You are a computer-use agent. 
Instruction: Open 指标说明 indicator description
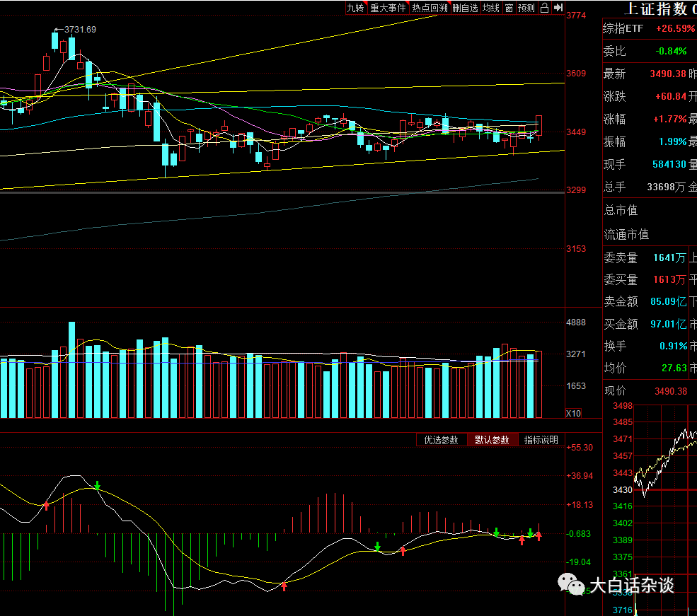click(541, 440)
